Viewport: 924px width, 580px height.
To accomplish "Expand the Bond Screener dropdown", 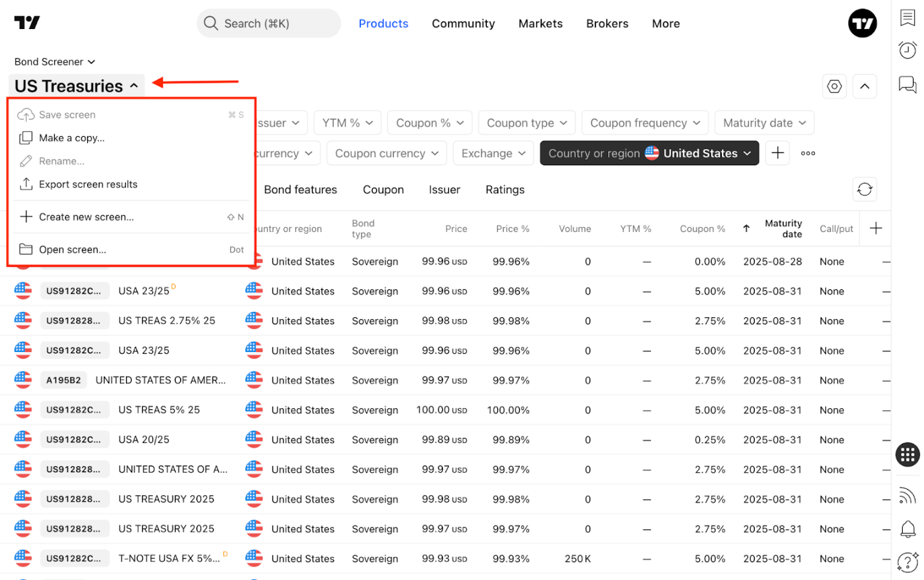I will point(55,61).
